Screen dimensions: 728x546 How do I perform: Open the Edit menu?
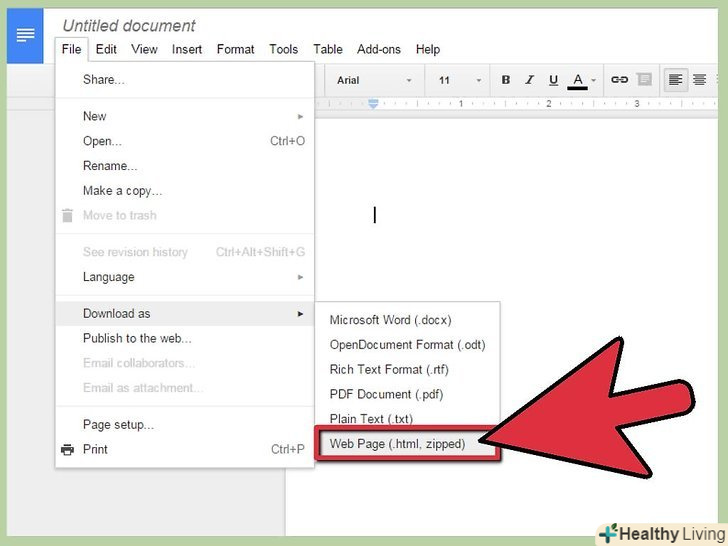click(x=106, y=49)
